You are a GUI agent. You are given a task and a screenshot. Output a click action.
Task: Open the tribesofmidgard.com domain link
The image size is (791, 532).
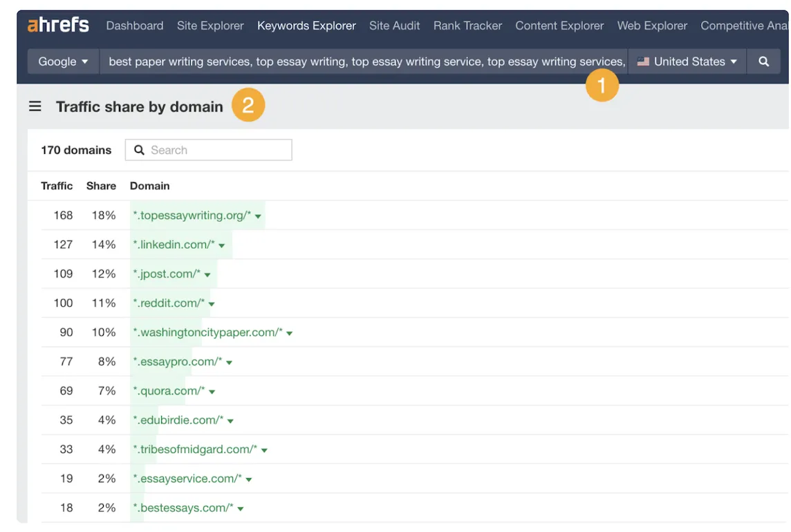click(x=195, y=449)
